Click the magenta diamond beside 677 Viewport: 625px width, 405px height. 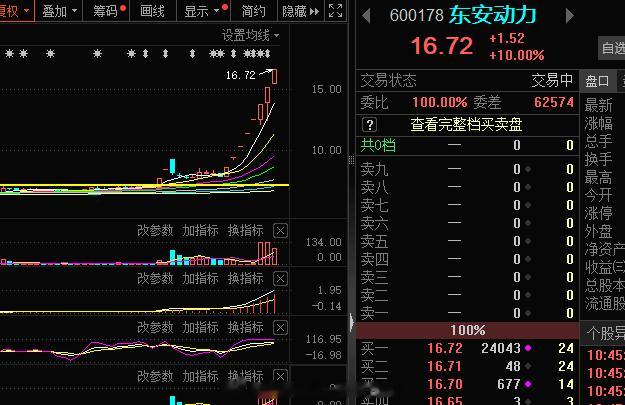coord(528,384)
